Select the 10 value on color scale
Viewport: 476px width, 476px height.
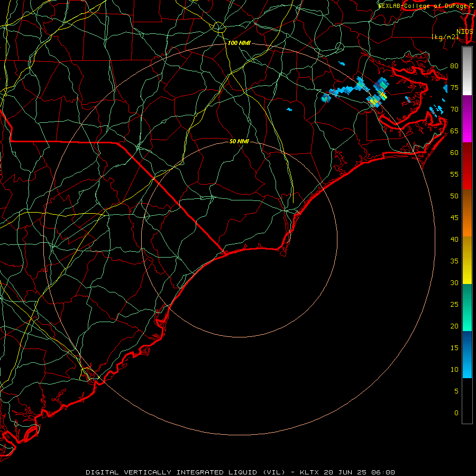tap(454, 370)
